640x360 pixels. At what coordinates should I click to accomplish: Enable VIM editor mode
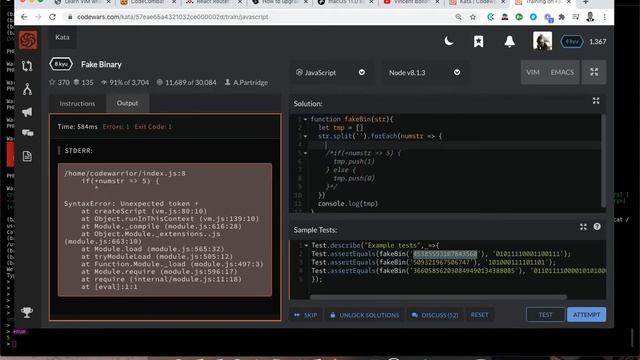533,72
